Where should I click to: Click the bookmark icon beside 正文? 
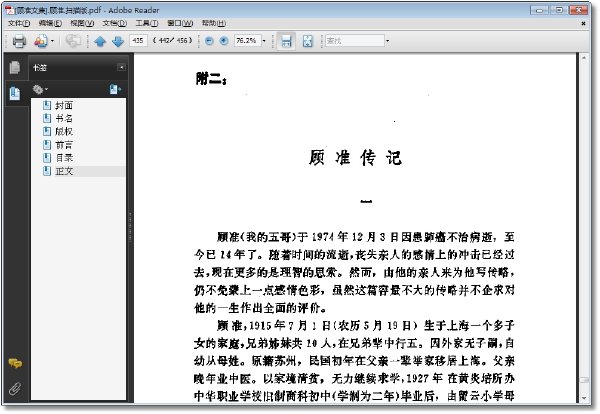point(47,171)
